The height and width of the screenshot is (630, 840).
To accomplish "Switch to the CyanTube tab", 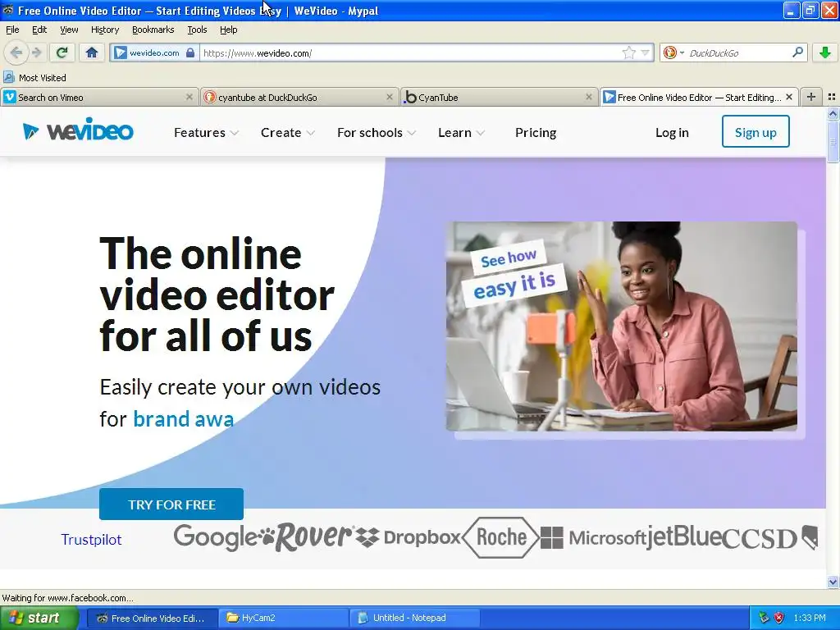I will click(499, 98).
